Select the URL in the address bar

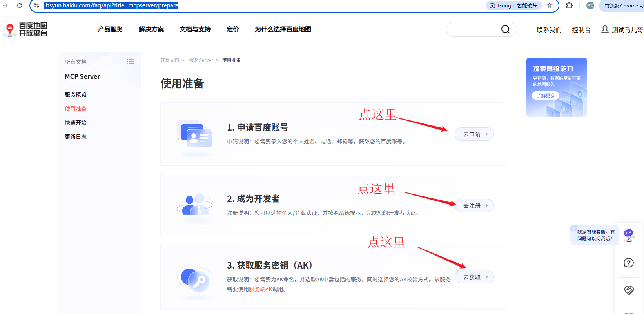tap(111, 5)
